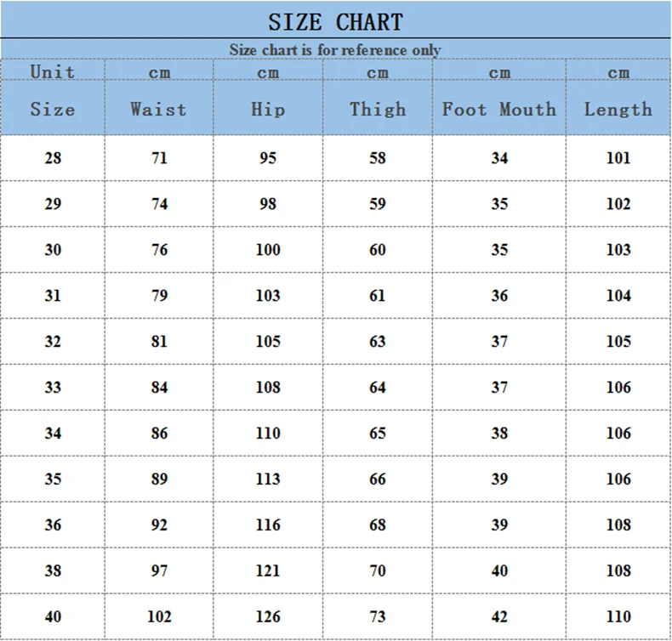Click the Foot Mouth column header
The image size is (672, 641).
tap(499, 109)
